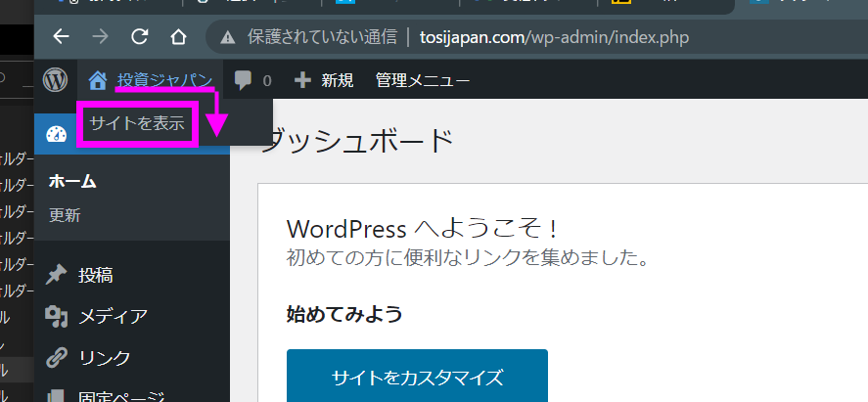Open the 投資ジャパン site name link

coord(165,81)
